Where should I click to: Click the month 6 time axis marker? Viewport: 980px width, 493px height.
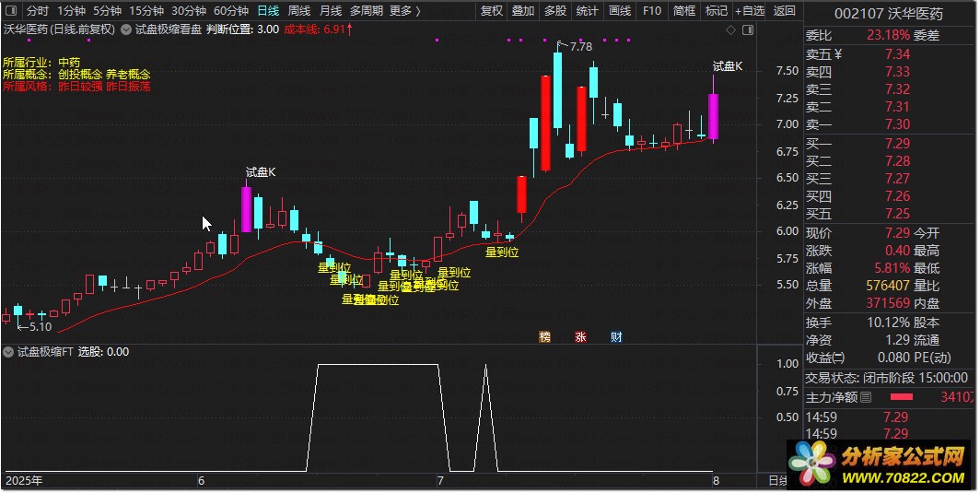tap(201, 481)
